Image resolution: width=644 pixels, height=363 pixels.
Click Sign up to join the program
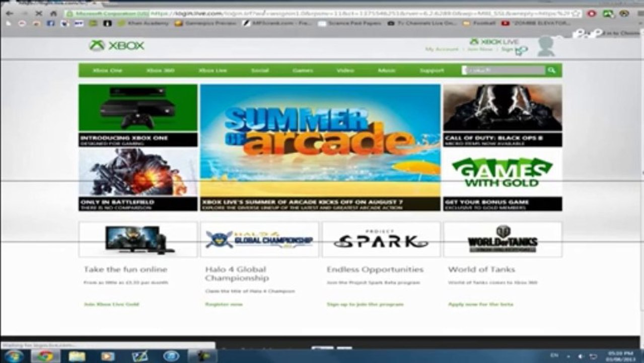pos(365,304)
